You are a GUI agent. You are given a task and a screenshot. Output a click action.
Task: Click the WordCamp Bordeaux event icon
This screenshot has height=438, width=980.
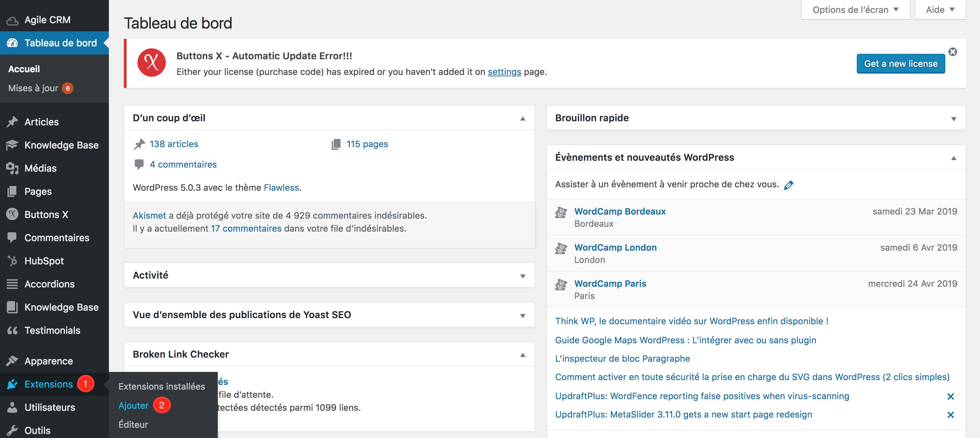(561, 212)
